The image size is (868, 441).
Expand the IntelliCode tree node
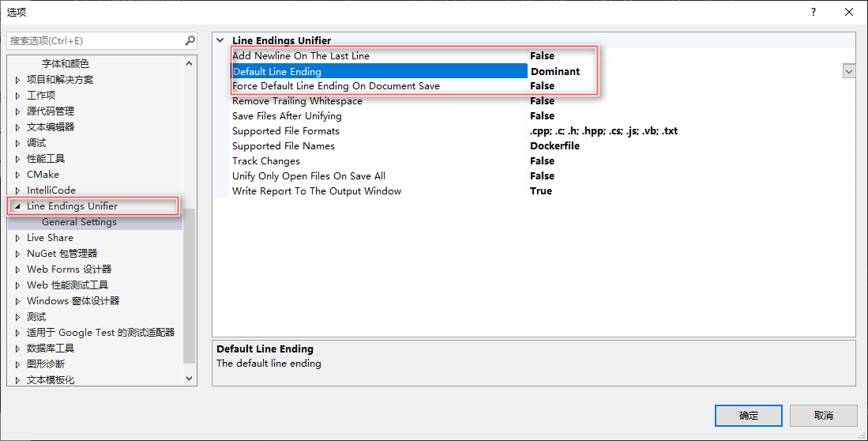17,190
